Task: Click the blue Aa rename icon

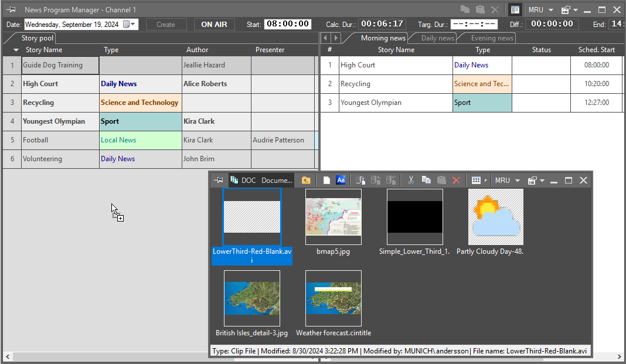Action: (341, 181)
